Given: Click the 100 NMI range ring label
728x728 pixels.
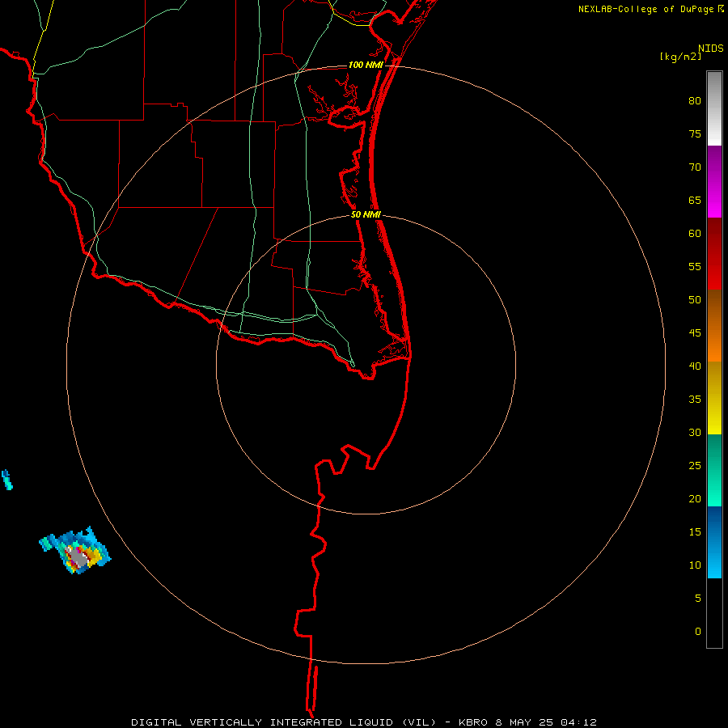Looking at the screenshot, I should point(366,65).
